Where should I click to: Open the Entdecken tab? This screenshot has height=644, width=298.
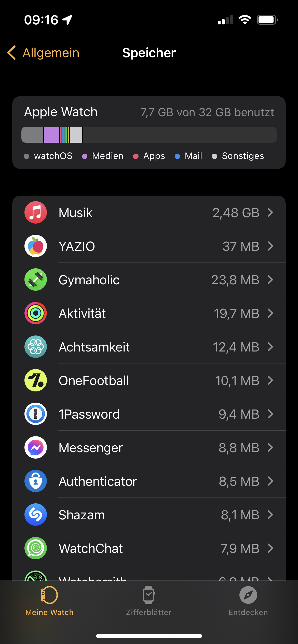pos(248,601)
